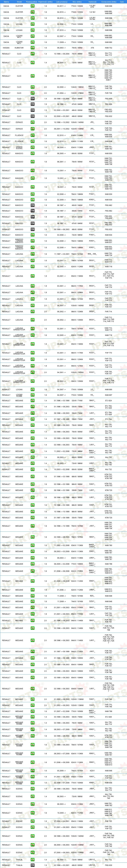
Task: Click the K4M 838, K4M 839 engine cell
Action: 108,135
